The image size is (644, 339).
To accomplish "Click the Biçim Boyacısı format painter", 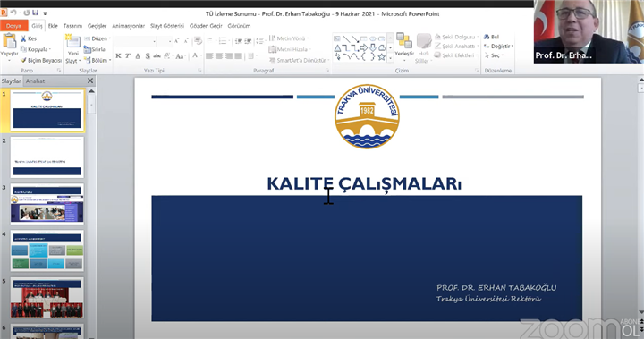I will click(41, 61).
